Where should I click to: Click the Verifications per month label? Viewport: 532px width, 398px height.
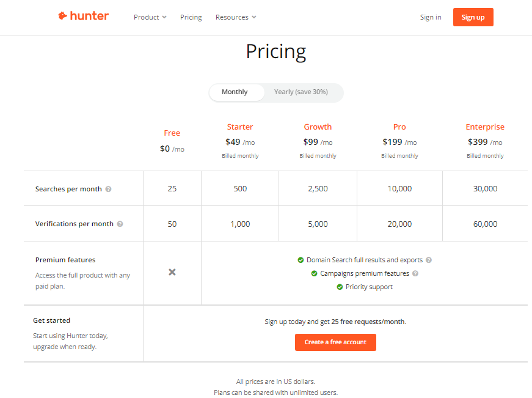tap(75, 224)
